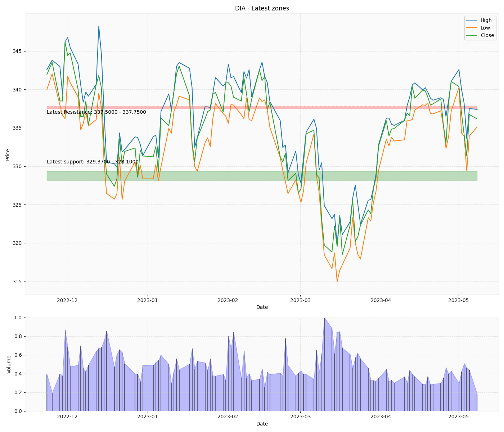Click the volume chart 'Date' axis label
Image resolution: width=504 pixels, height=432 pixels.
[x=262, y=424]
